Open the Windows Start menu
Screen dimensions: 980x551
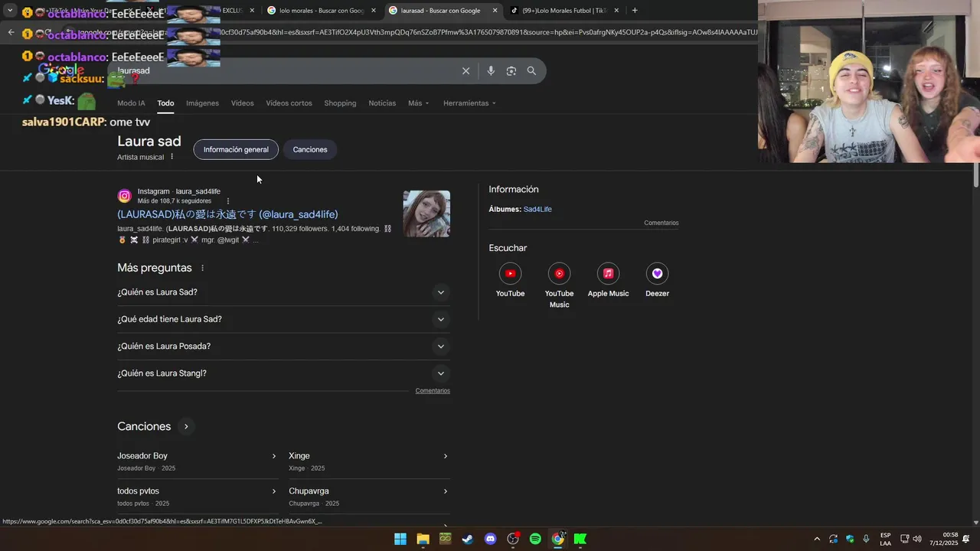pyautogui.click(x=400, y=539)
